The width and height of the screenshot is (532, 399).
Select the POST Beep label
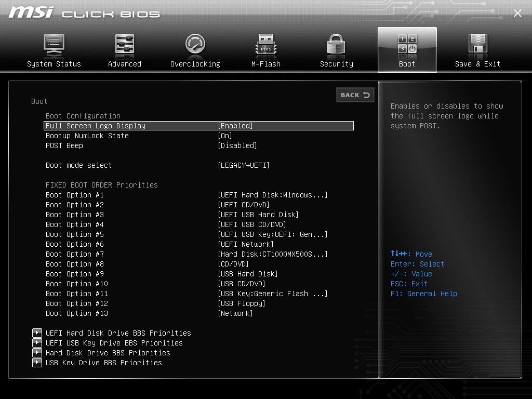(64, 145)
